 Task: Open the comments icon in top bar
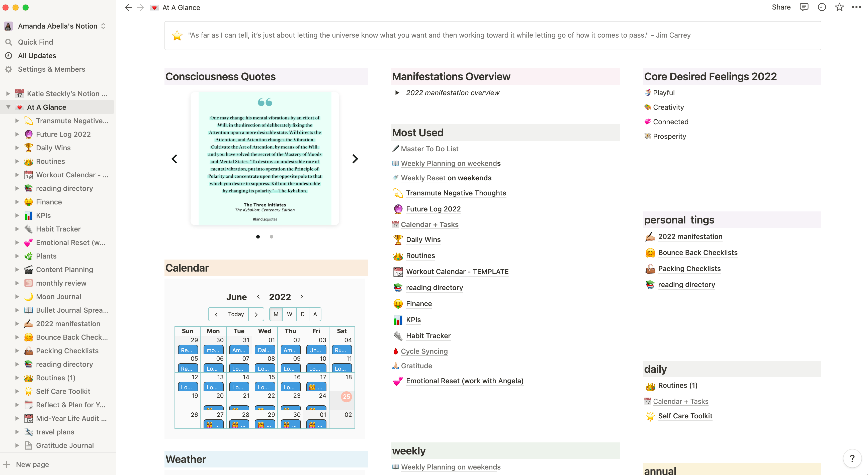tap(804, 7)
